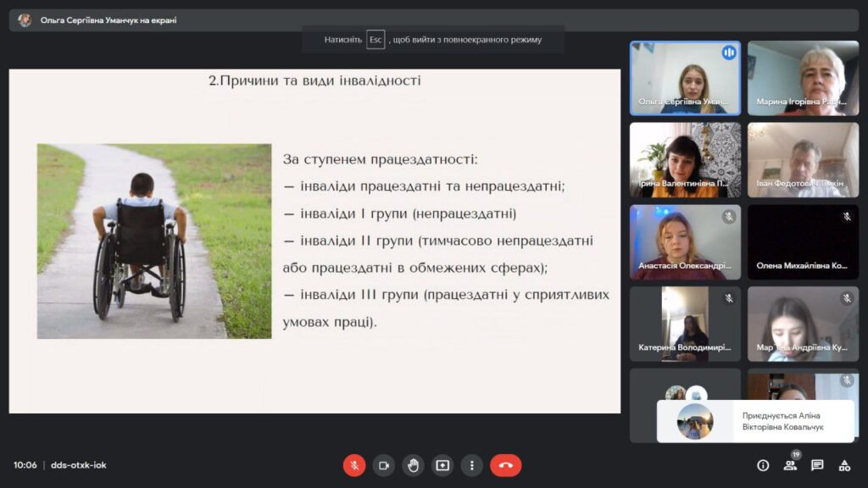Click the present screen button

[x=442, y=465]
